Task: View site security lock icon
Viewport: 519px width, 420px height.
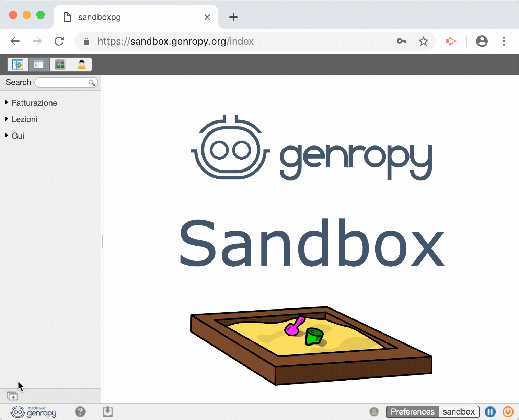Action: [x=86, y=42]
